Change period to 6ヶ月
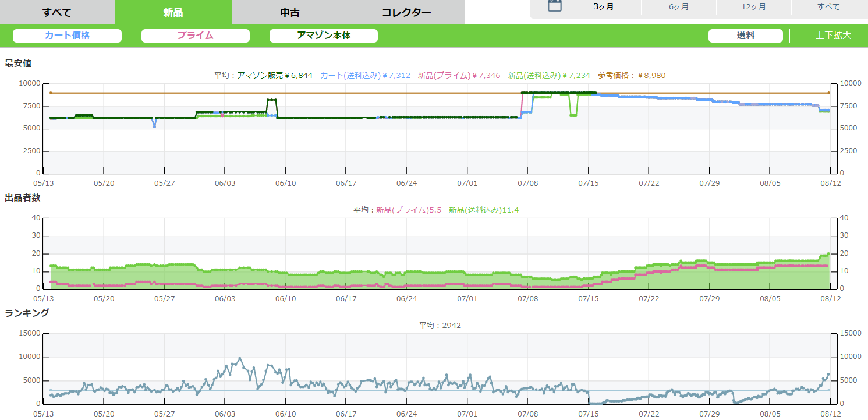The image size is (868, 420). pos(679,7)
